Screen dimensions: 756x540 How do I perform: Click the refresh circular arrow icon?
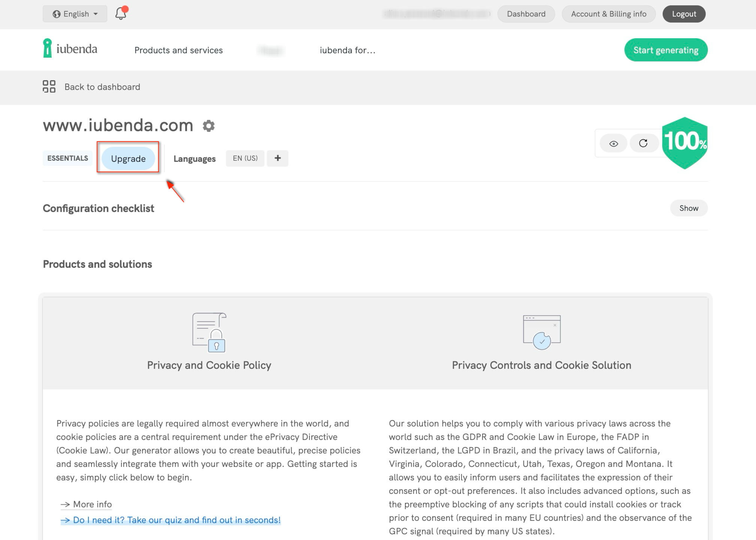643,143
